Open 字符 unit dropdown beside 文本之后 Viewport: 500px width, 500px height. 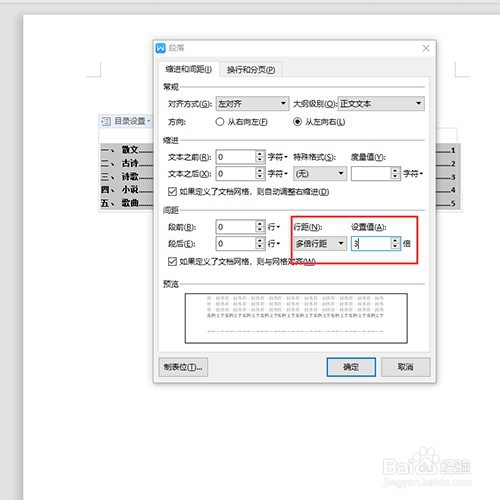[x=278, y=173]
